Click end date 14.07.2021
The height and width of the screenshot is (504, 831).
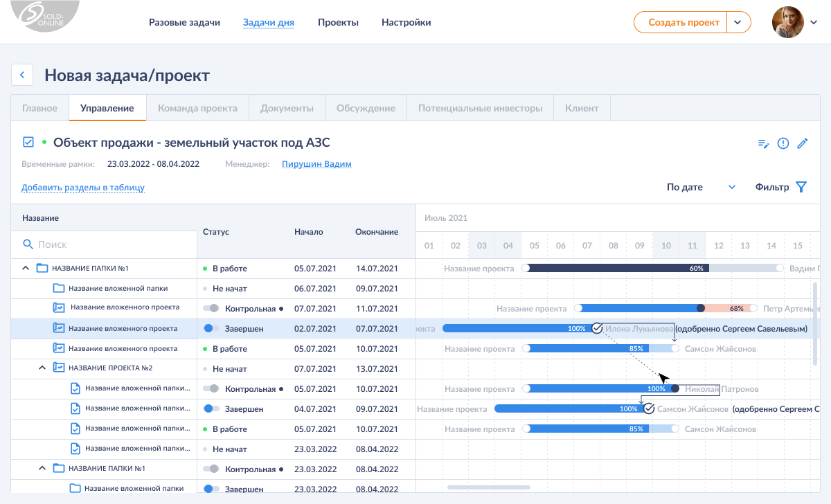(x=377, y=268)
